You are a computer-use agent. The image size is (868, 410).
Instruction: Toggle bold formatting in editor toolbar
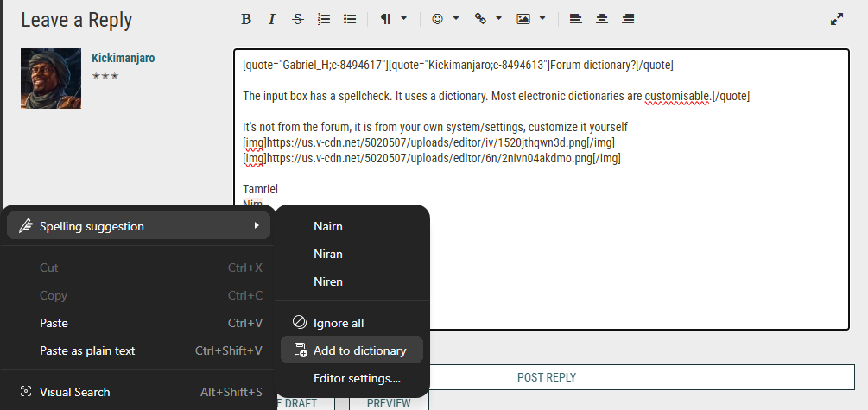[246, 19]
